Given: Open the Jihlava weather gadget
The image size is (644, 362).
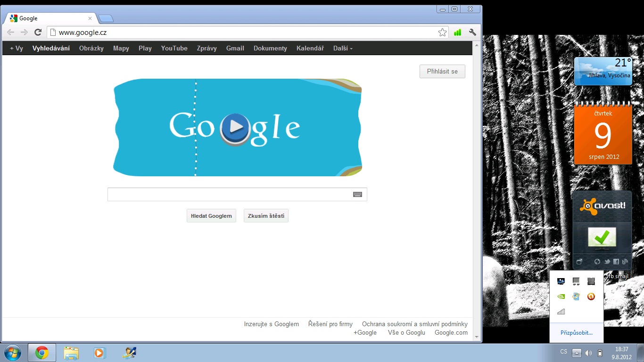Looking at the screenshot, I should point(603,71).
